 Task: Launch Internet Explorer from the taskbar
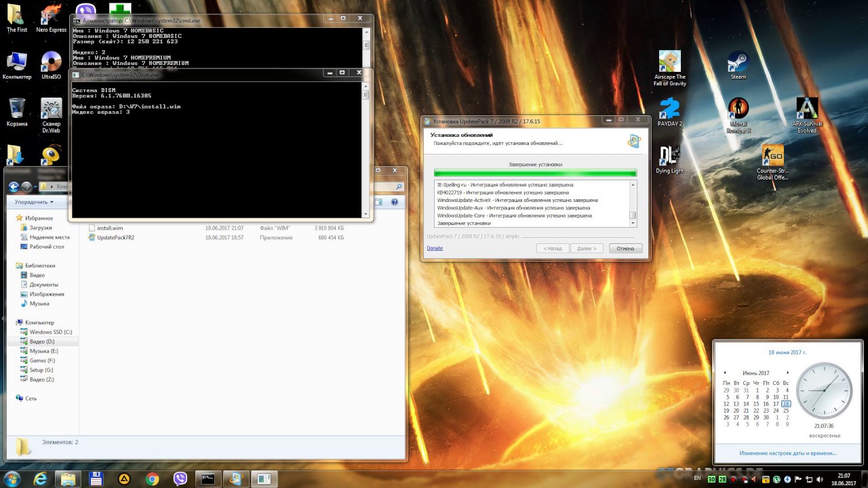pyautogui.click(x=41, y=479)
